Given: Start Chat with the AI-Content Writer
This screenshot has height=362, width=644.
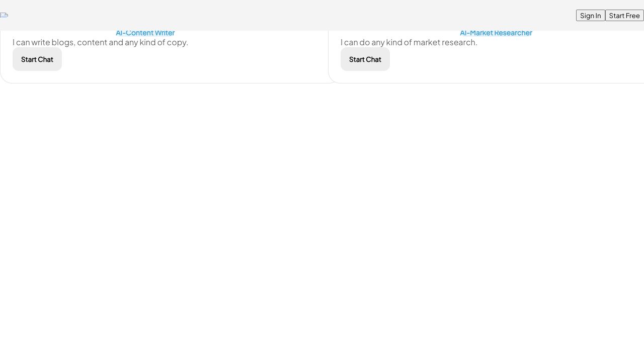Looking at the screenshot, I should pos(37,59).
